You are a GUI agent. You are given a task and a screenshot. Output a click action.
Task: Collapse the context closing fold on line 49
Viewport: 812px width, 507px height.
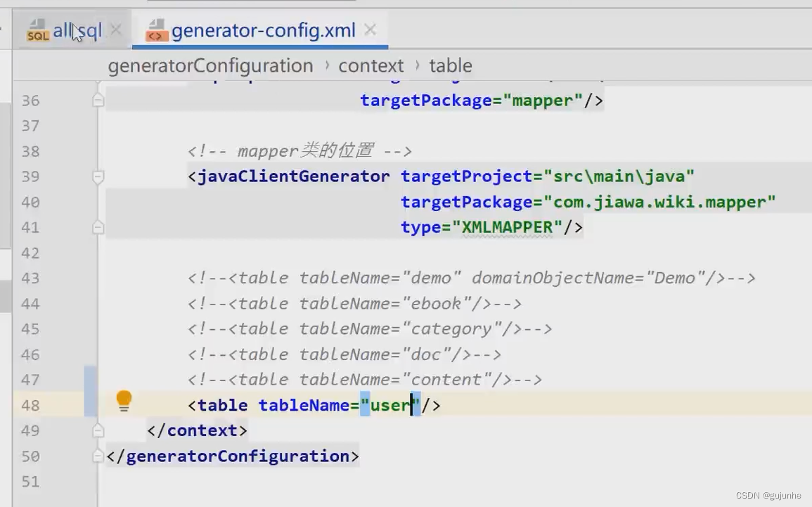[x=98, y=430]
